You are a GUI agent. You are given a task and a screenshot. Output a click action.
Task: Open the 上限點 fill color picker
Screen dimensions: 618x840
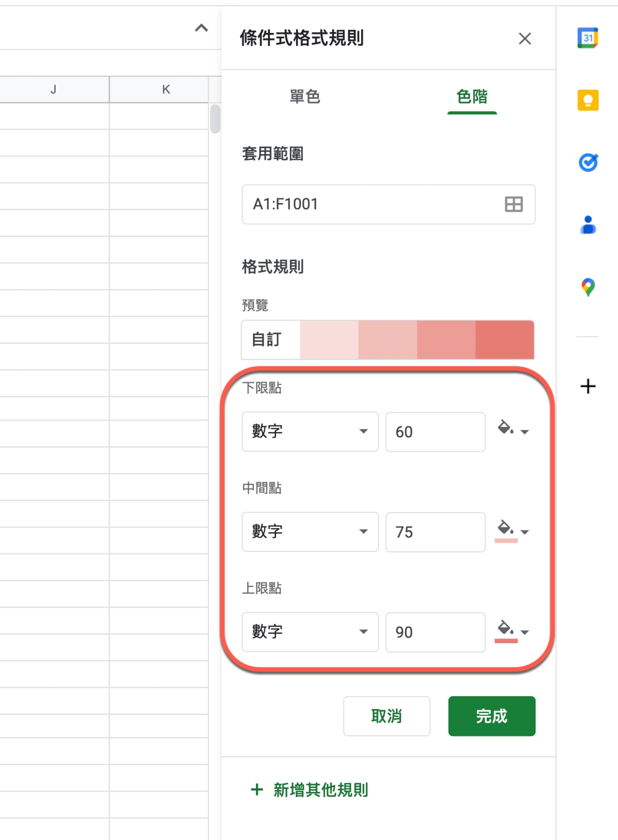point(512,632)
